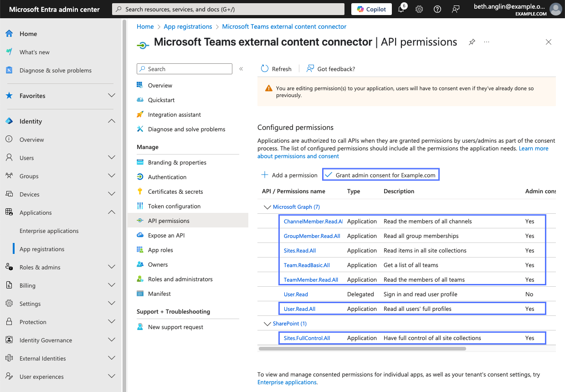
Task: Expand the Users chevron
Action: pyautogui.click(x=112, y=158)
